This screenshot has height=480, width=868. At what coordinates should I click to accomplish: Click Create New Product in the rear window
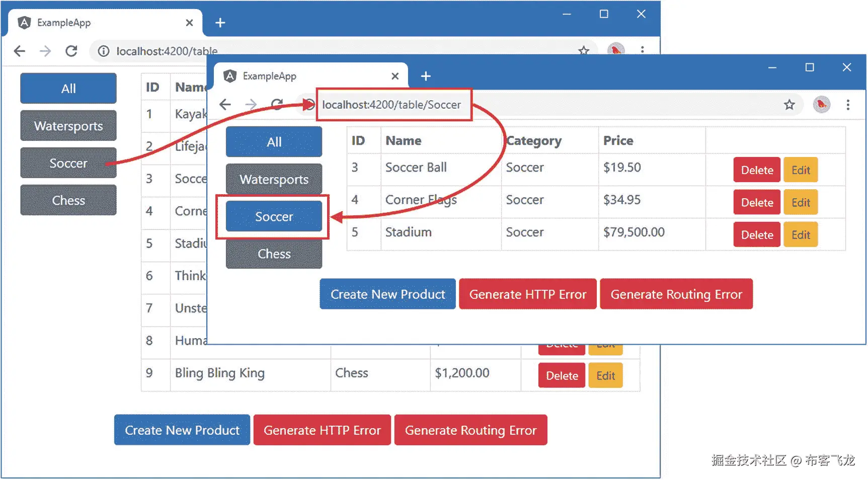pyautogui.click(x=182, y=430)
